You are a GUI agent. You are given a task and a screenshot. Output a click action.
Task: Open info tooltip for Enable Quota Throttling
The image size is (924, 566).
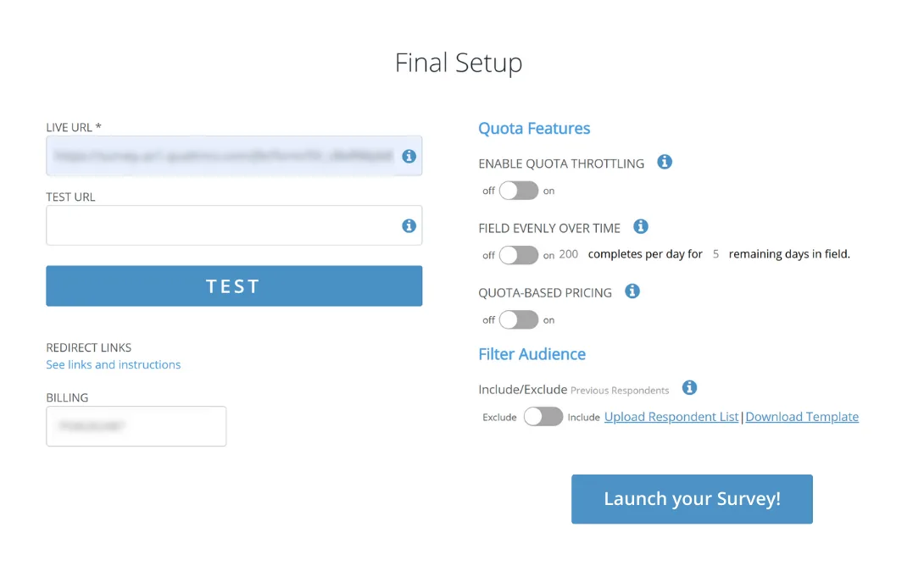[x=665, y=162]
